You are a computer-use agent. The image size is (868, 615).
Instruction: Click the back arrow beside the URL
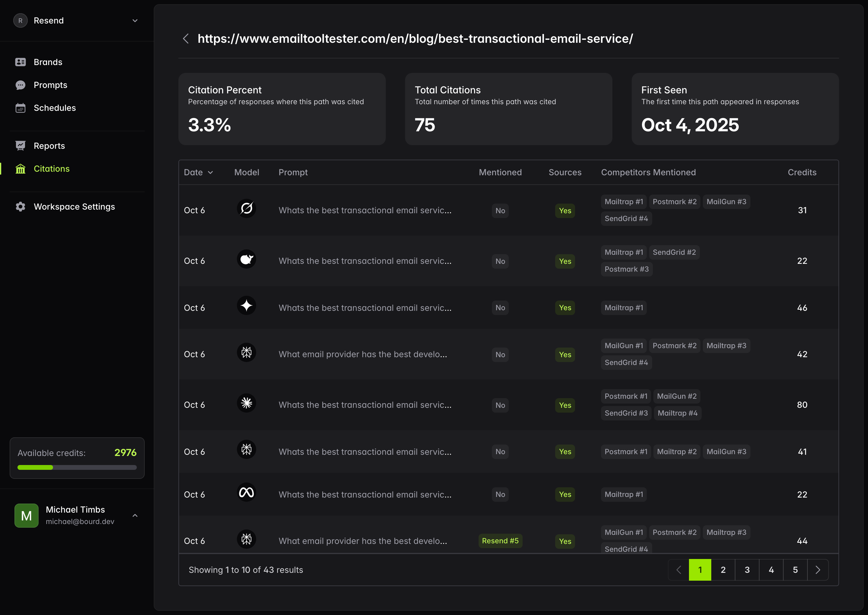(186, 39)
